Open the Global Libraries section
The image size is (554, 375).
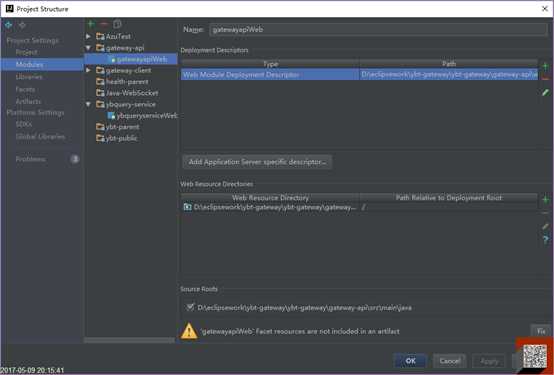(40, 136)
